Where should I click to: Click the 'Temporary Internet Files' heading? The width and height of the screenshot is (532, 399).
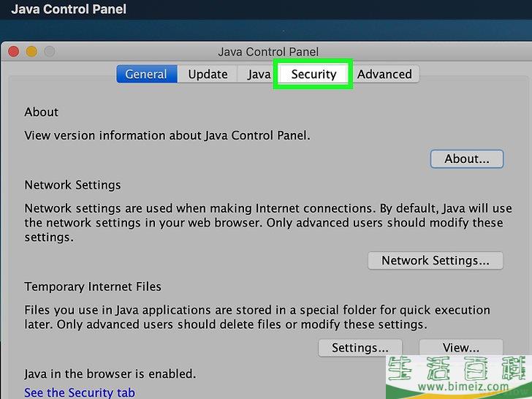coord(93,286)
